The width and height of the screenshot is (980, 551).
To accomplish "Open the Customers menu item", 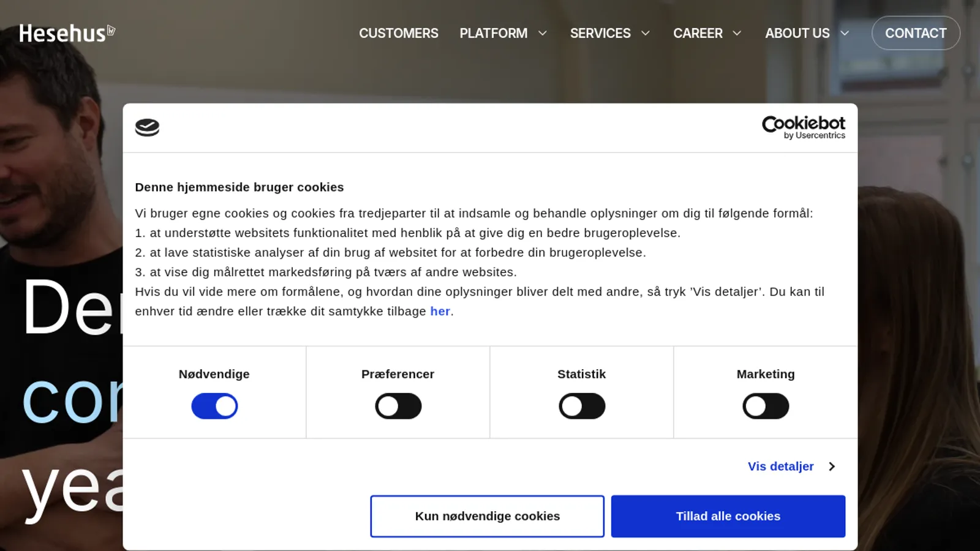I will pos(399,33).
